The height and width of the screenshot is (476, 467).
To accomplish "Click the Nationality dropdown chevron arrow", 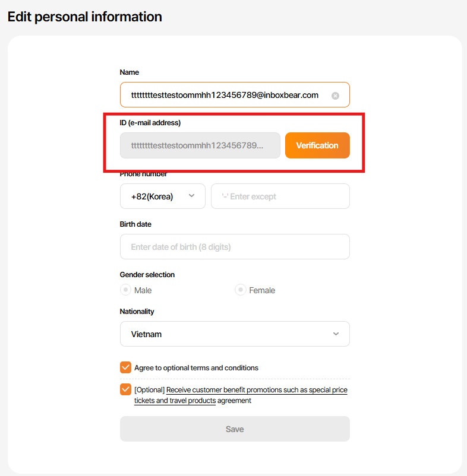I will (336, 334).
